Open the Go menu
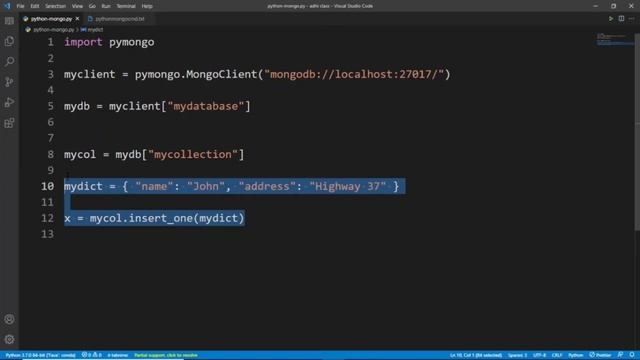 point(92,6)
